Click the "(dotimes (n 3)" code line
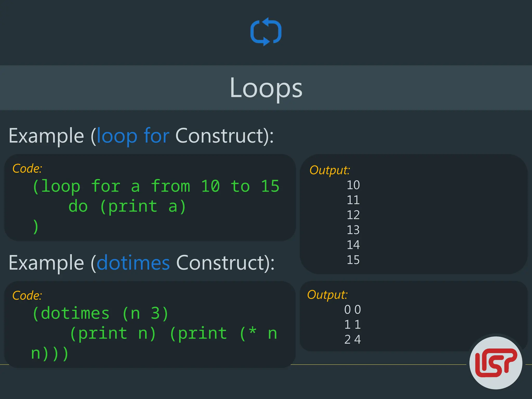This screenshot has height=399, width=532. [x=101, y=313]
